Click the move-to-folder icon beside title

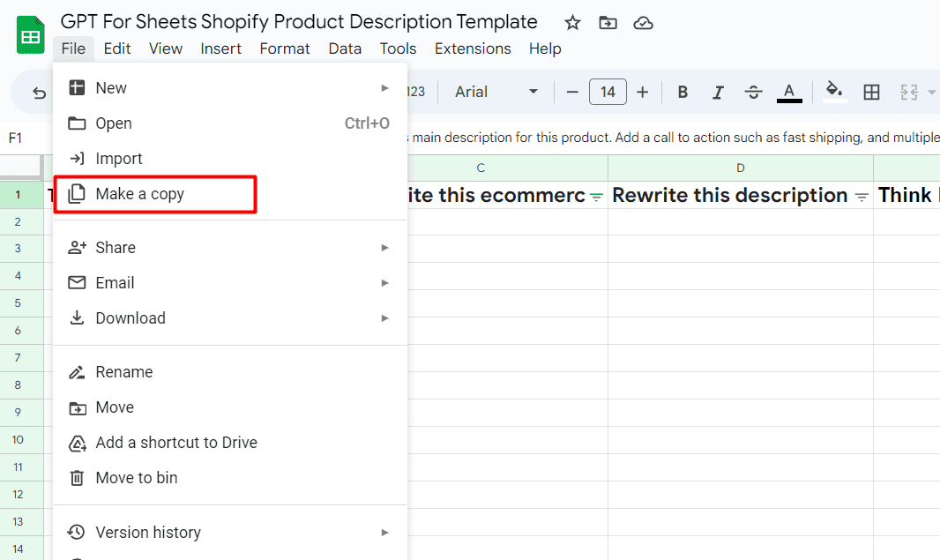click(608, 24)
